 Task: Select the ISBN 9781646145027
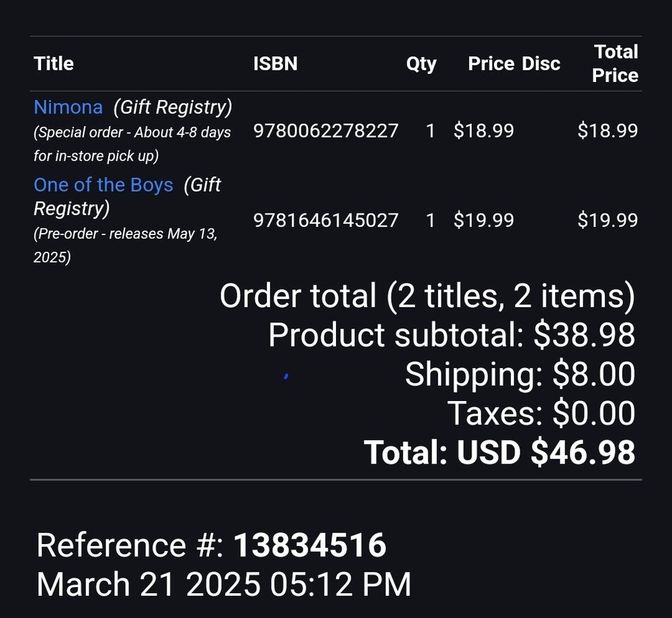coord(326,220)
